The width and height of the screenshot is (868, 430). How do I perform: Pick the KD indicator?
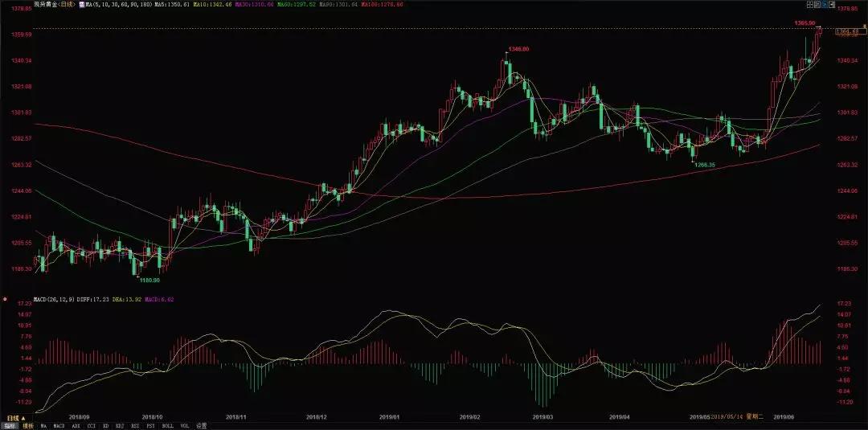(x=105, y=426)
